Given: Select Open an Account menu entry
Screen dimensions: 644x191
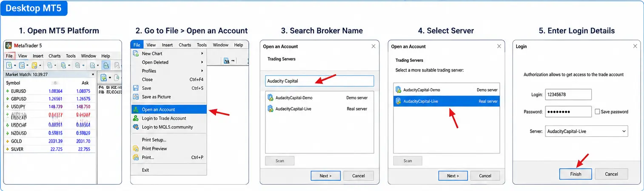Looking at the screenshot, I should pos(169,110).
